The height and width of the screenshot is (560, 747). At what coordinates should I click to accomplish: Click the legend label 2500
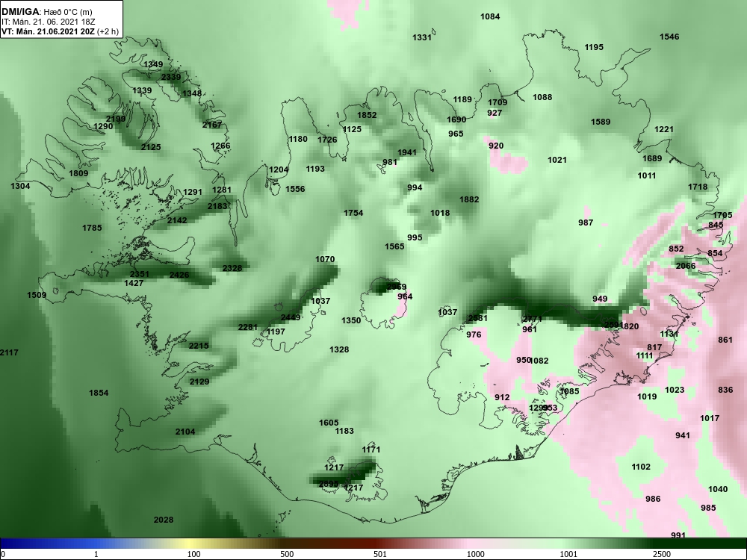point(662,554)
